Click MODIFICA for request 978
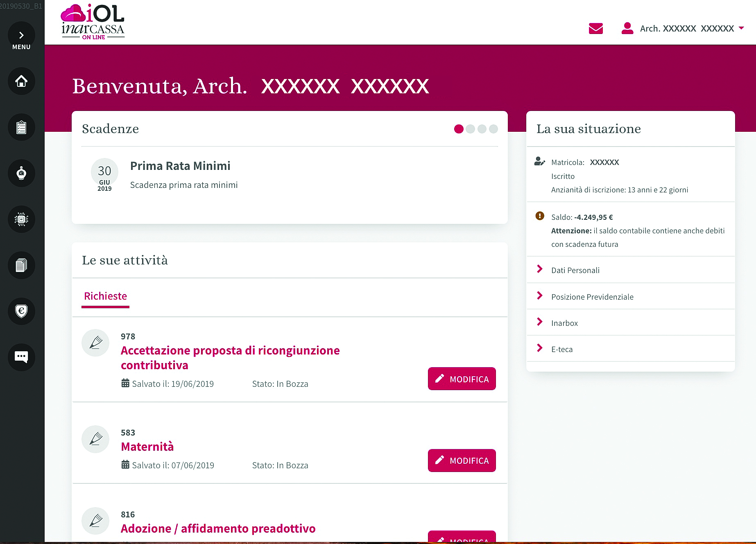 point(462,379)
